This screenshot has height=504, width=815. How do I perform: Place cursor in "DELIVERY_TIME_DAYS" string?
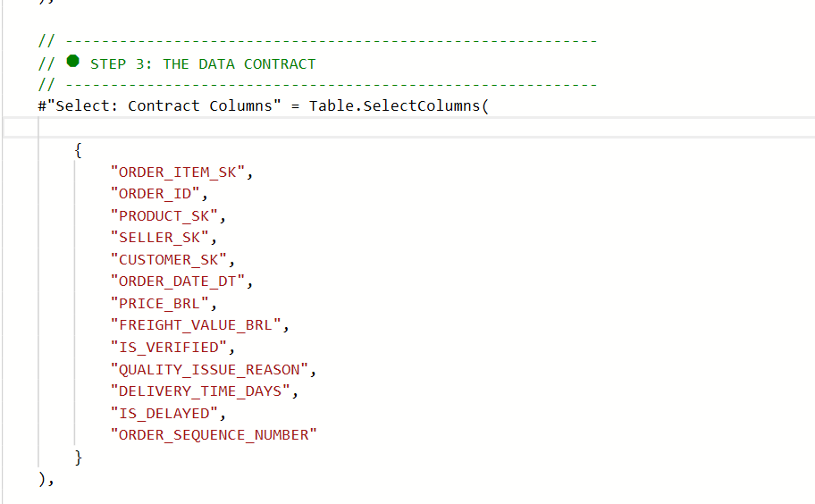[201, 391]
